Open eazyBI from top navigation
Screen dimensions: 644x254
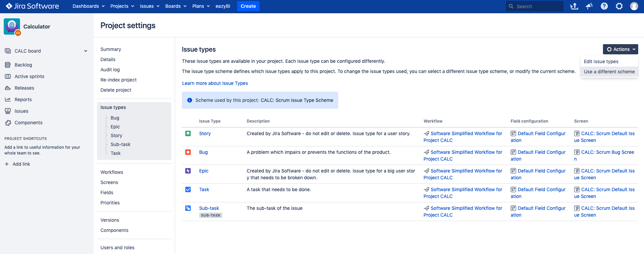point(223,6)
